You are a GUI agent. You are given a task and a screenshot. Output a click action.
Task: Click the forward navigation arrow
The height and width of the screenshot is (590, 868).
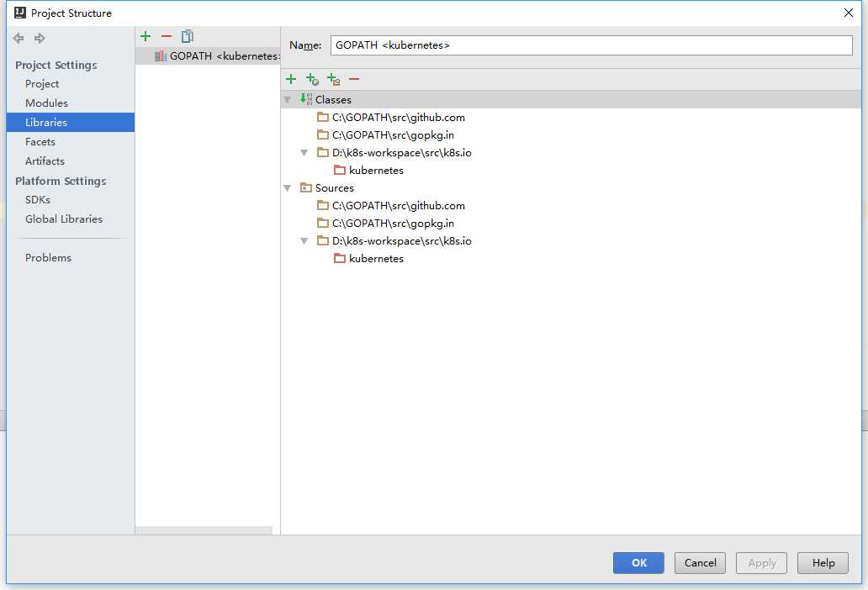point(40,38)
